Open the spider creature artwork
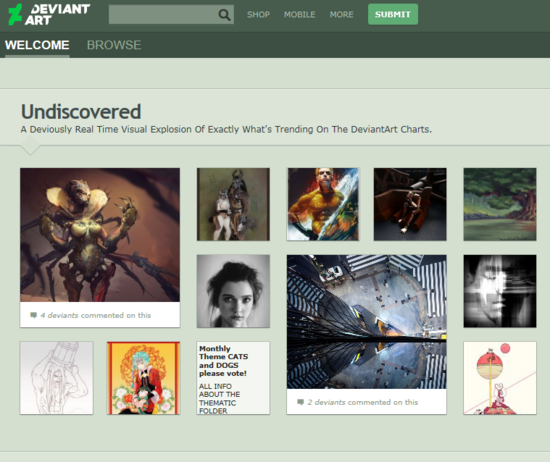 pyautogui.click(x=100, y=235)
